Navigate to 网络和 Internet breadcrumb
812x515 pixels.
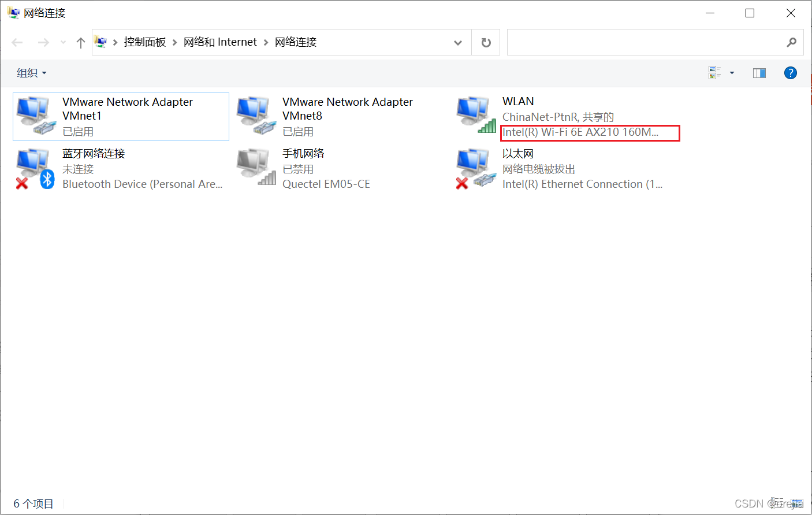(x=220, y=42)
